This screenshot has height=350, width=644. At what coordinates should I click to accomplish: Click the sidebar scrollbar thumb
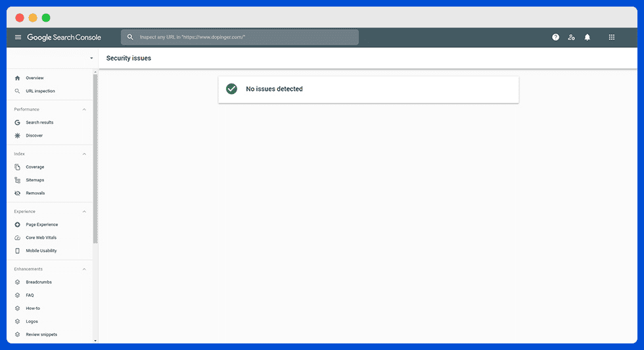[x=95, y=159]
